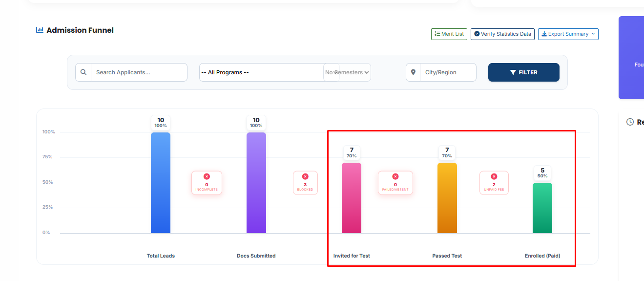
Task: Click the location pin icon beside City/Region
Action: (x=413, y=72)
